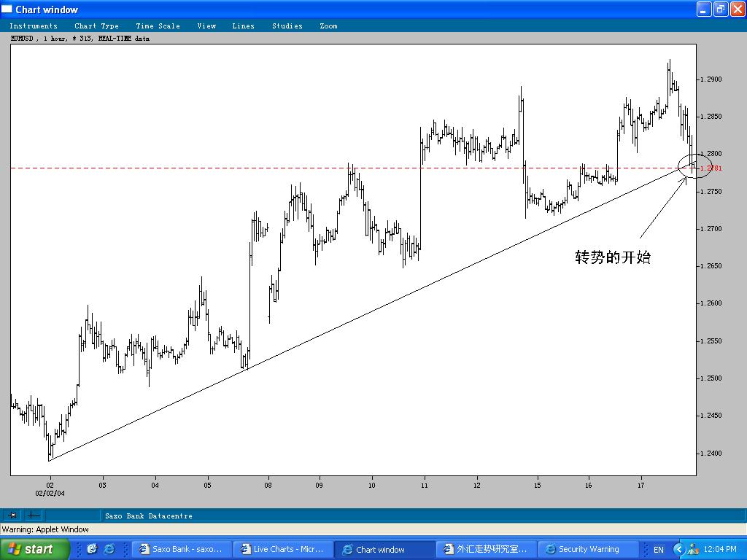Open the Zoom menu
747x560 pixels.
[x=328, y=26]
